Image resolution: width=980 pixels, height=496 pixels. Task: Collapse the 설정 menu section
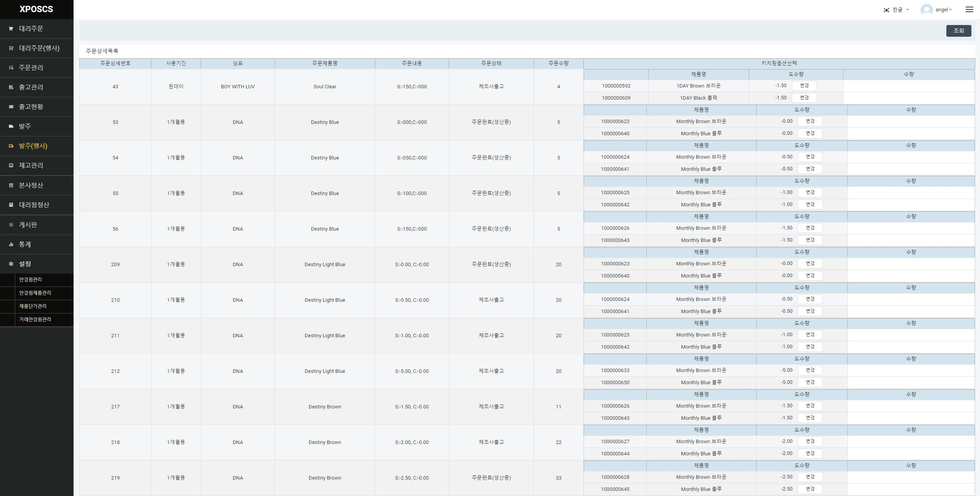click(x=25, y=264)
